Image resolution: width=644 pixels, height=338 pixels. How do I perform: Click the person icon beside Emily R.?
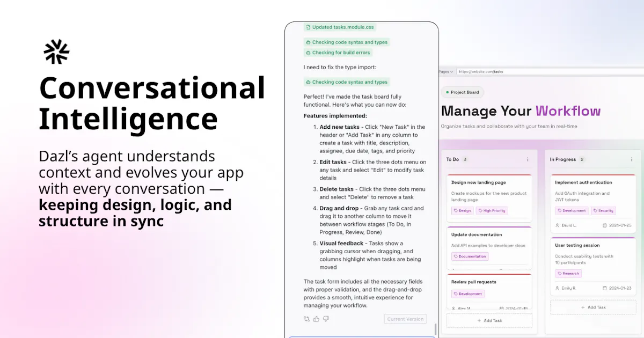(558, 288)
